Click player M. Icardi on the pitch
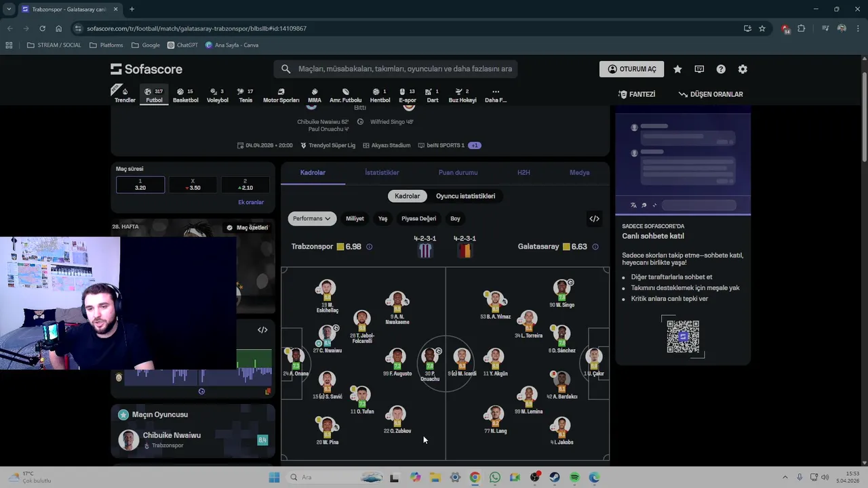This screenshot has width=868, height=488. coord(462,363)
